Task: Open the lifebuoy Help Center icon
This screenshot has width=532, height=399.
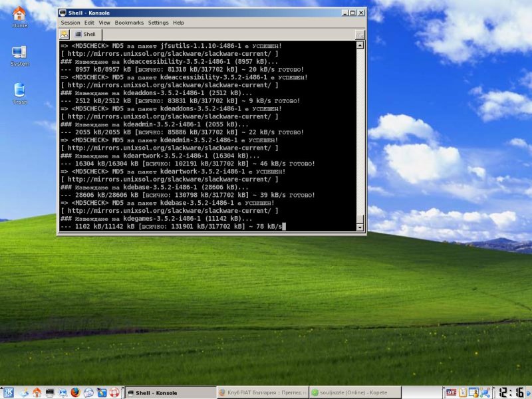Action: click(x=114, y=392)
